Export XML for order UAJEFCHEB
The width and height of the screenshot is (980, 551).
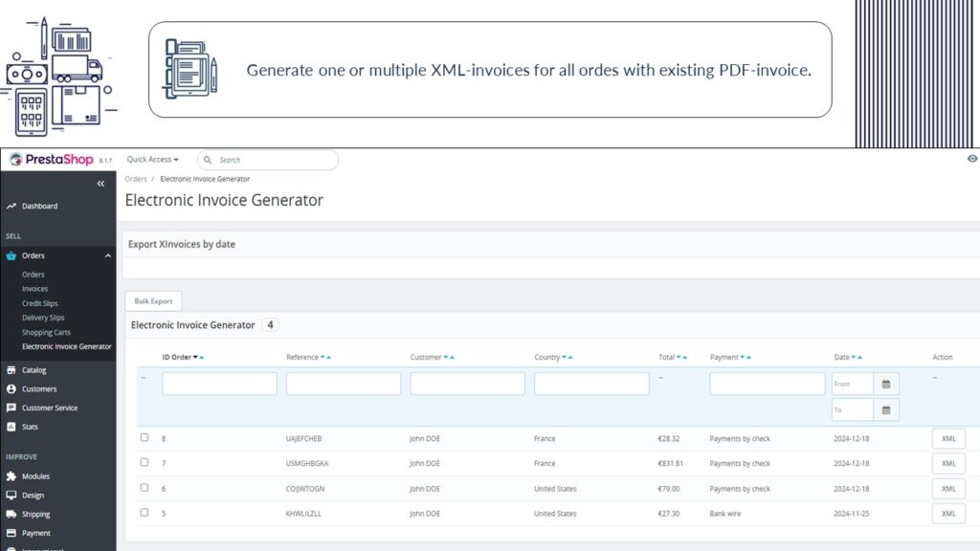point(947,438)
